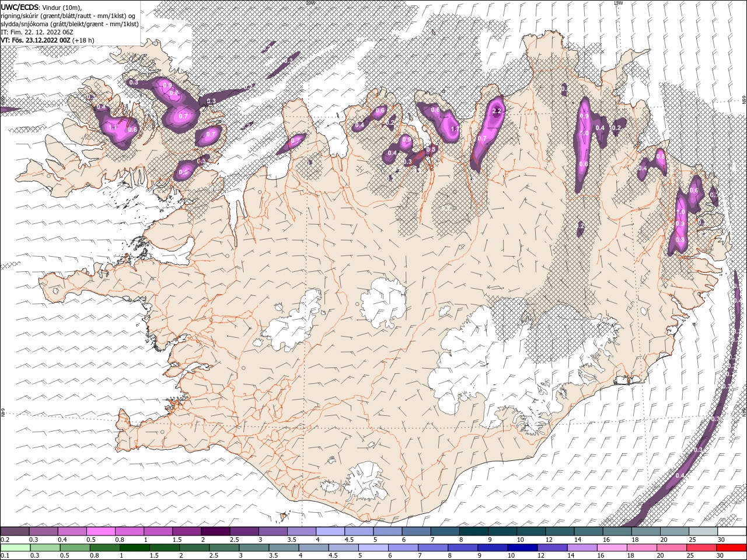This screenshot has height=560, width=747.
Task: Click the small Vestmannaeyjar island off the south coast
Action: [x=285, y=515]
